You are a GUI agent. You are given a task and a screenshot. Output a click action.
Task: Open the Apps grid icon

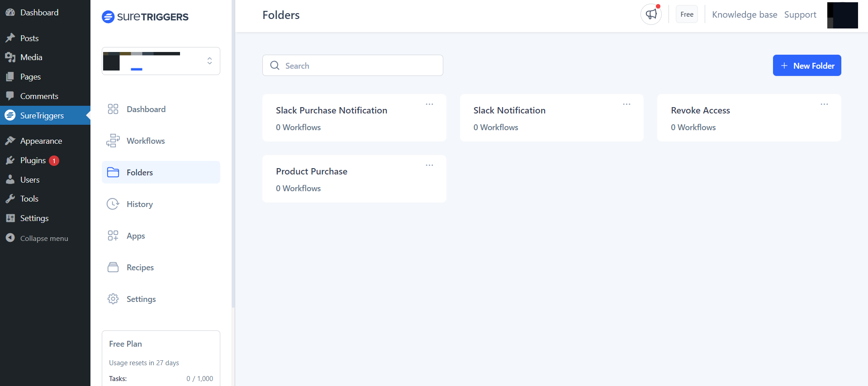point(113,236)
